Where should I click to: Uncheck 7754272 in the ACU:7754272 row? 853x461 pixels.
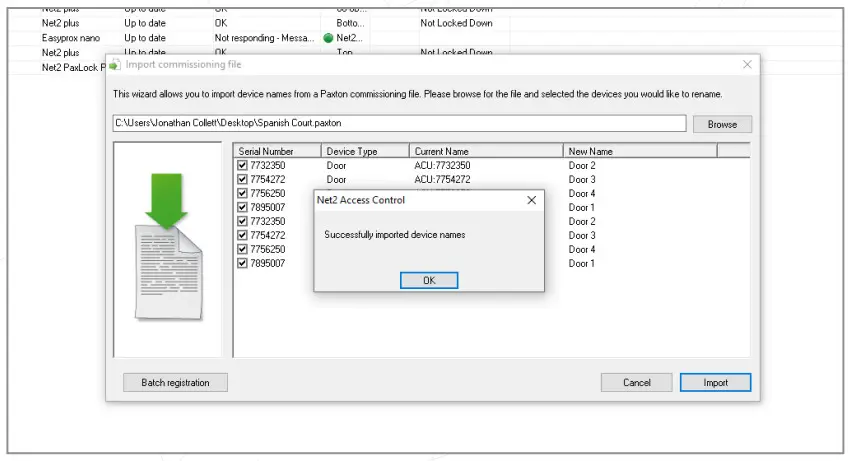pos(243,180)
